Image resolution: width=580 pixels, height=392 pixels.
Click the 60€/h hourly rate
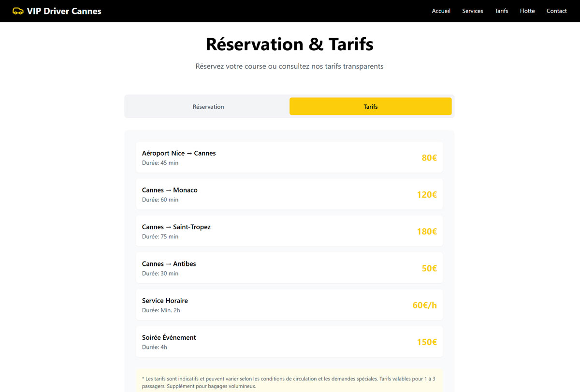(x=424, y=305)
